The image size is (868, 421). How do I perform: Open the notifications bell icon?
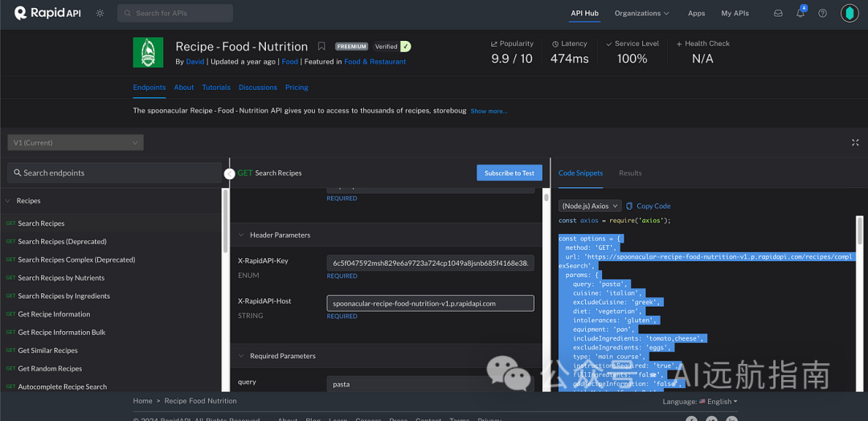(x=800, y=14)
